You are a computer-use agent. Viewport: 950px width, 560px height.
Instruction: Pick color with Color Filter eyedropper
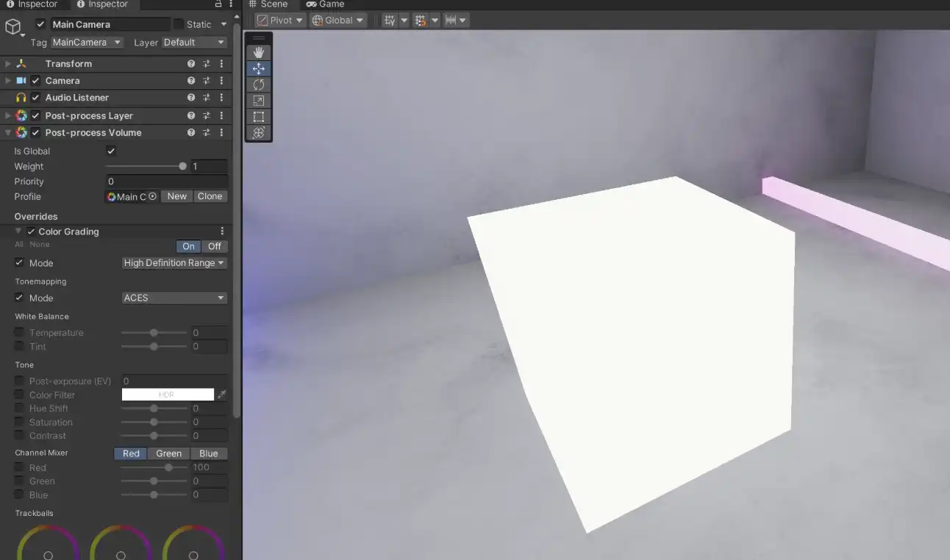click(222, 395)
